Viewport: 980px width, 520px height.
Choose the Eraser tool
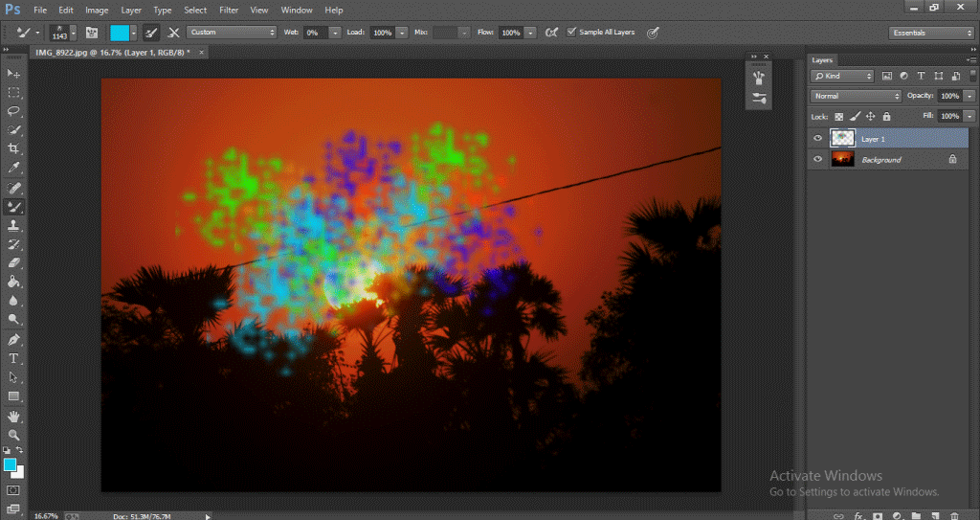point(14,262)
